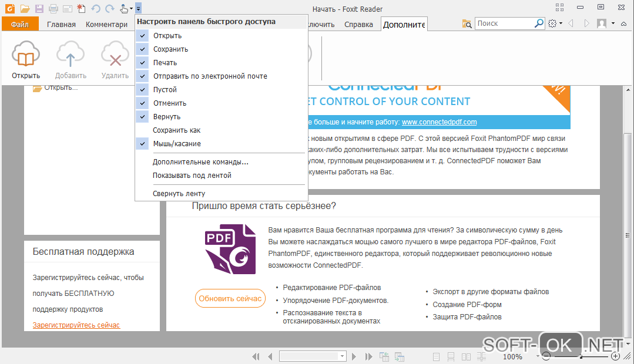This screenshot has height=364, width=634.
Task: Expand the user account dropdown arrow
Action: coord(613,23)
